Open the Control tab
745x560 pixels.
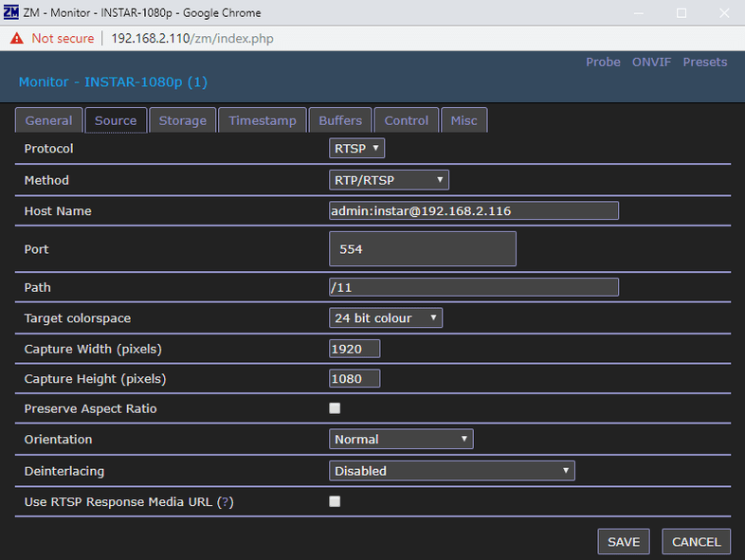click(x=407, y=120)
